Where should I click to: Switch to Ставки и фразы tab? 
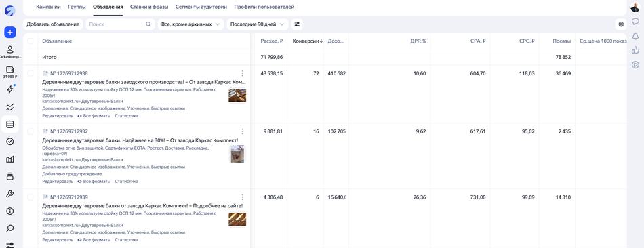[x=148, y=7]
